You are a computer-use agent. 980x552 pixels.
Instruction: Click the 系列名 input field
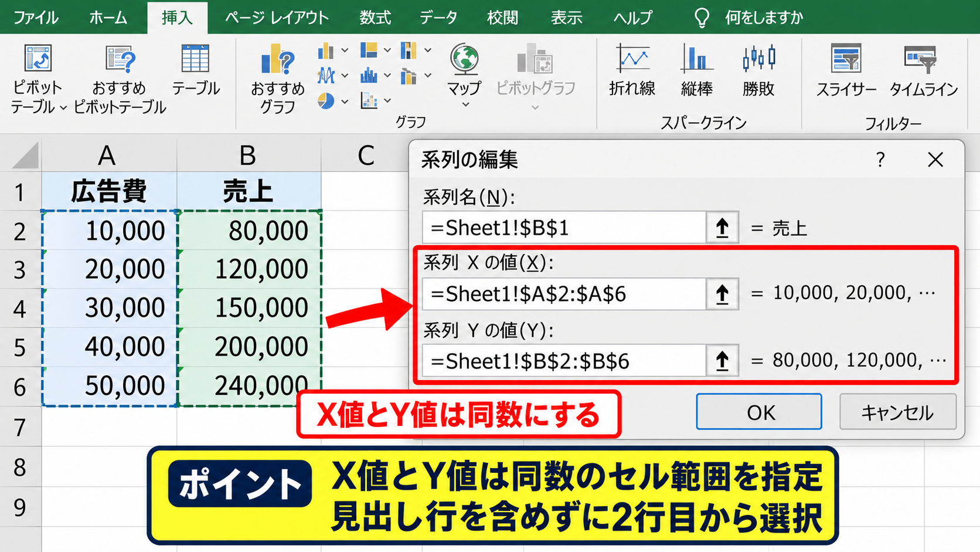pyautogui.click(x=564, y=228)
